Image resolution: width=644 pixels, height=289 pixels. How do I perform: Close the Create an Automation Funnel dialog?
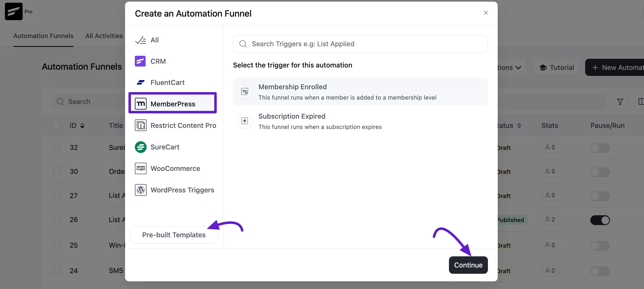pos(486,13)
